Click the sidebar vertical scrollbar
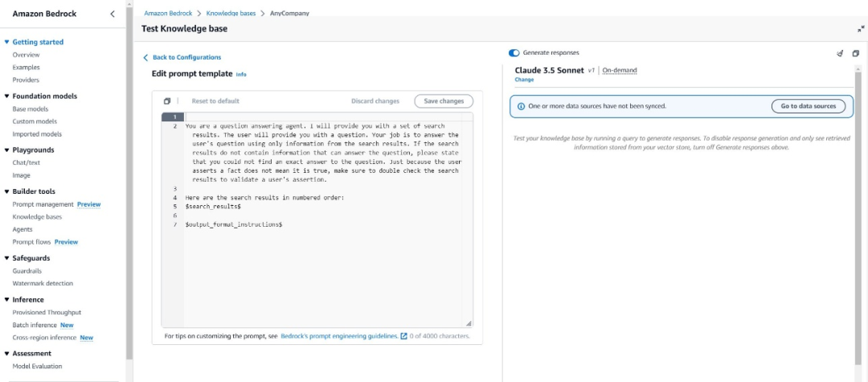Screen dimensions: 868x382 click(129, 183)
